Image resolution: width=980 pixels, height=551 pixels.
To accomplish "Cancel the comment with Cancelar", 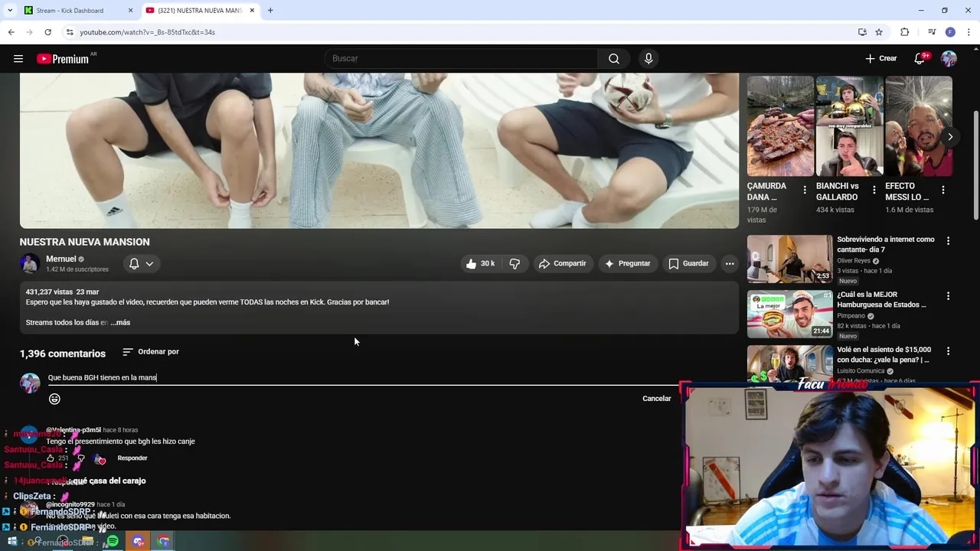I will point(657,399).
